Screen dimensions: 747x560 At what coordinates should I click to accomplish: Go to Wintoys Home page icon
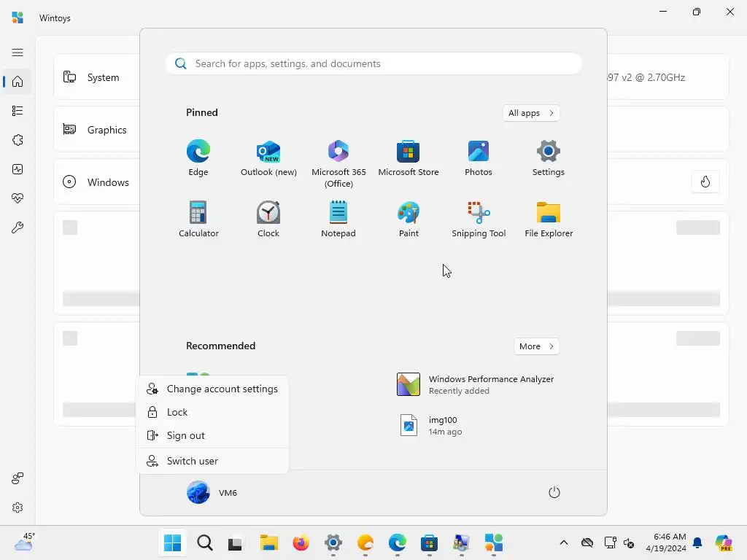pos(18,82)
